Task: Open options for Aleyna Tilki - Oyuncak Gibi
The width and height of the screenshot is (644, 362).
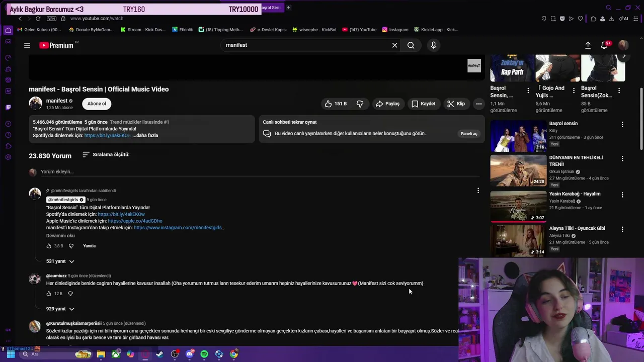Action: coord(622,229)
